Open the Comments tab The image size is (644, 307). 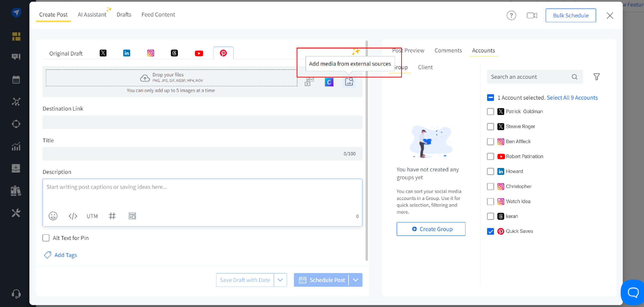(448, 50)
